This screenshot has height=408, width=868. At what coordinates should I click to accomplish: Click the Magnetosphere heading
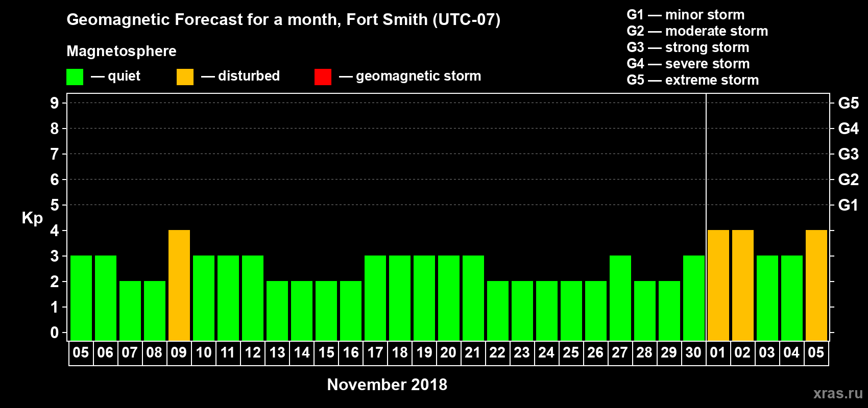coord(122,51)
